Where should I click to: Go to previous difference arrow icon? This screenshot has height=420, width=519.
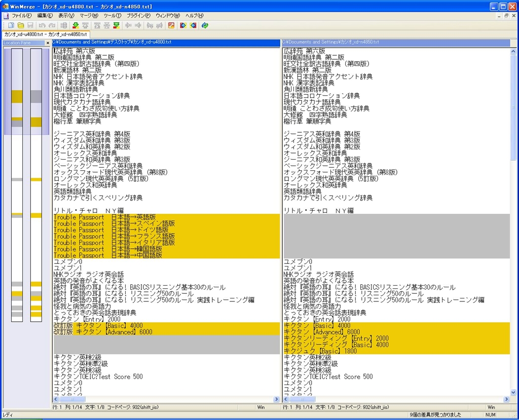tap(85, 25)
